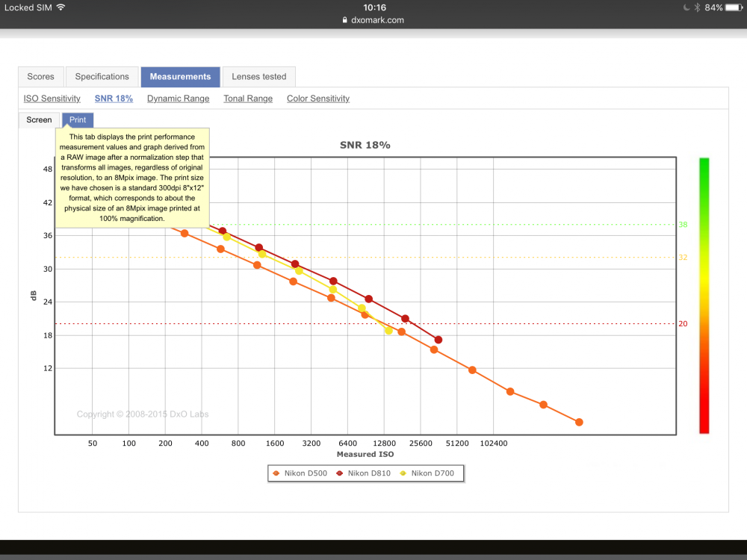Select the Measurements tab
Viewport: 747px width, 560px height.
180,77
